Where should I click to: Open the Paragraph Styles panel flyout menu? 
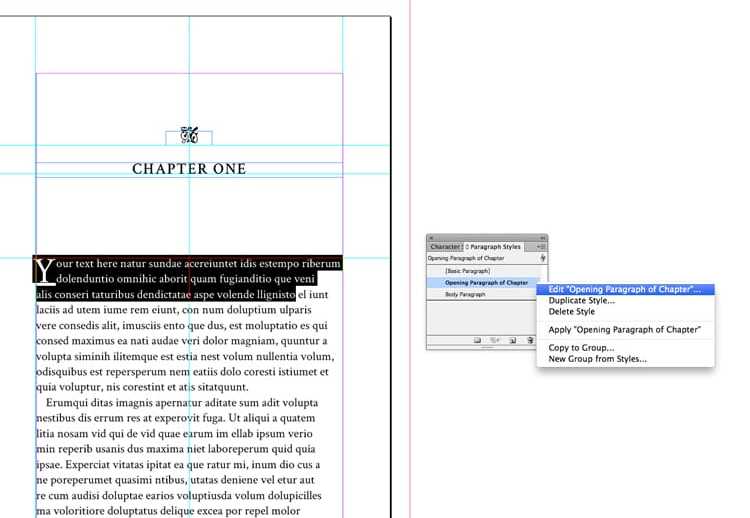point(541,247)
